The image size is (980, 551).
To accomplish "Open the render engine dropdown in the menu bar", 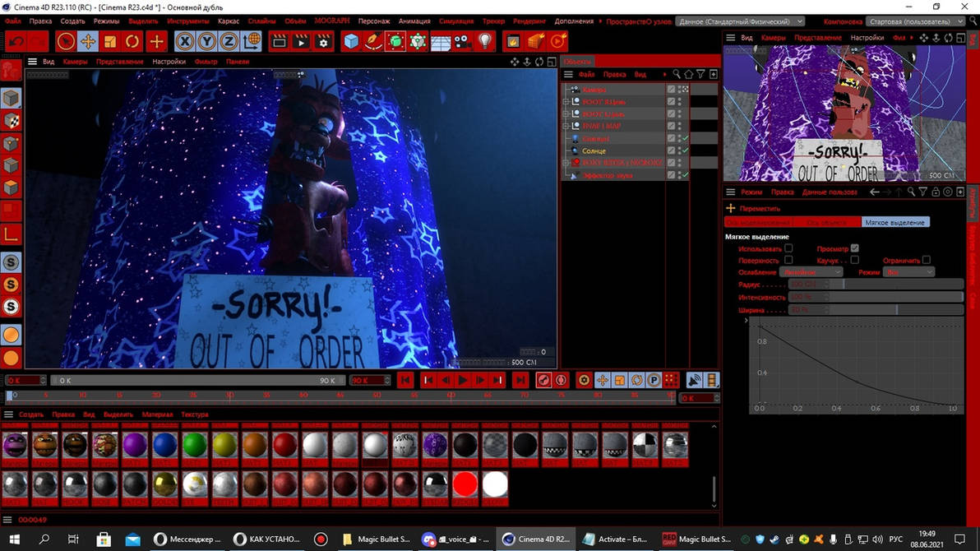I will tap(740, 21).
